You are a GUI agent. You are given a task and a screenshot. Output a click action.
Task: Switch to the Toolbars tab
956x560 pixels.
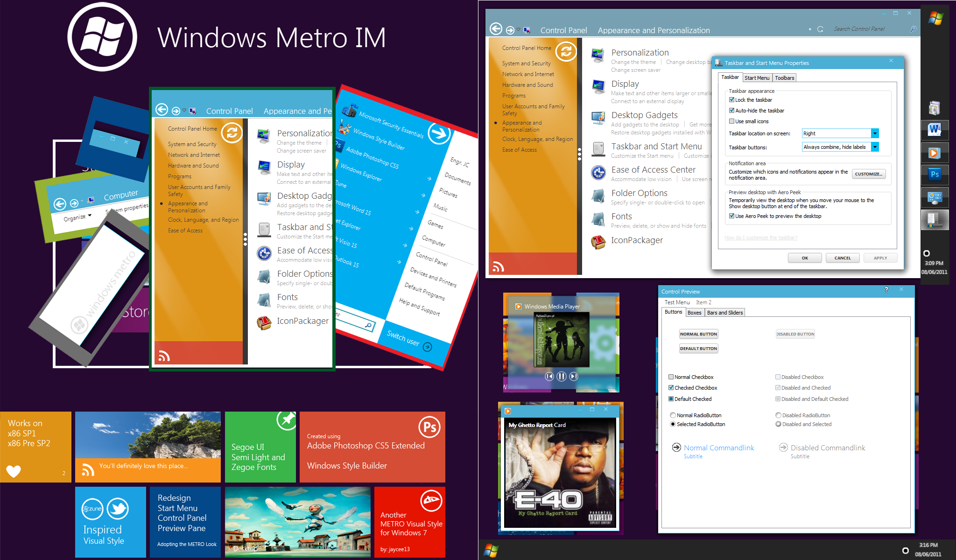click(x=784, y=78)
